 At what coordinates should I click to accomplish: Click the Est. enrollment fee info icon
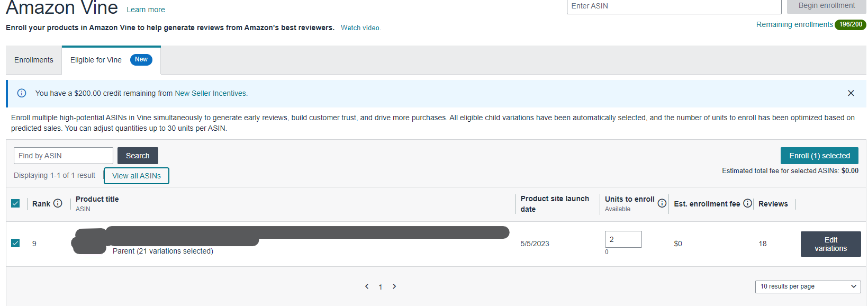tap(747, 203)
